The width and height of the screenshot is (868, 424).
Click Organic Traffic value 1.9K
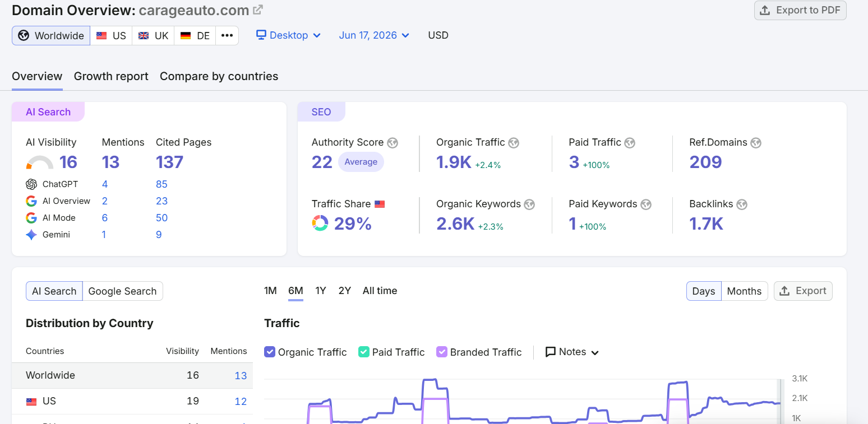coord(454,162)
